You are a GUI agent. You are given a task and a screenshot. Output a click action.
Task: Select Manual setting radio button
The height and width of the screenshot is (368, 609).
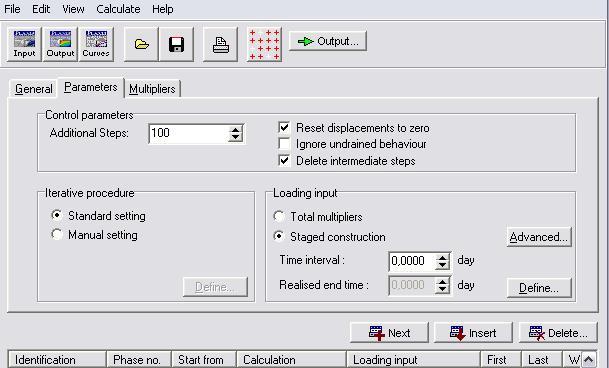57,234
